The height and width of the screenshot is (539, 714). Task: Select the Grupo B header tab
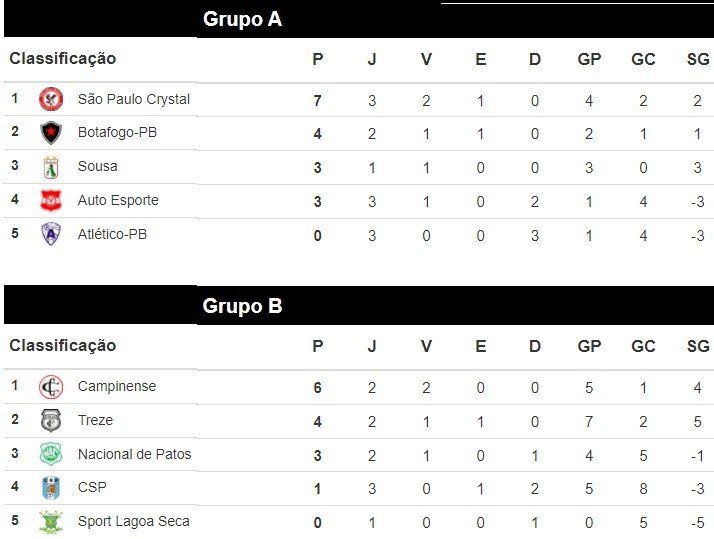pos(243,306)
